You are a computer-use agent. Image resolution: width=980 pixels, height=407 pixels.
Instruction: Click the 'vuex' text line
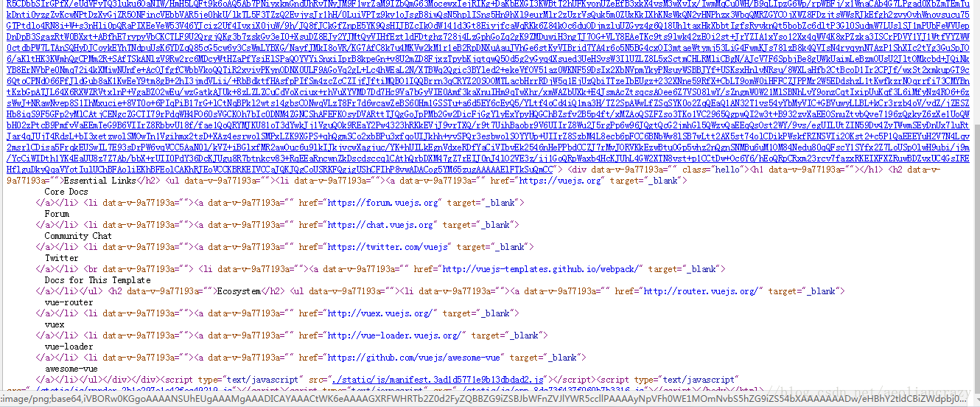point(55,324)
